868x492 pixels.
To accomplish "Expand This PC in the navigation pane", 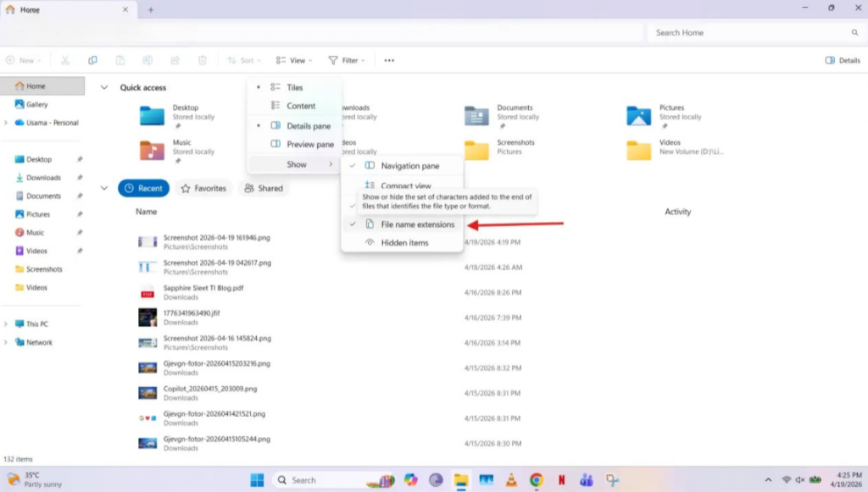I will [x=6, y=324].
